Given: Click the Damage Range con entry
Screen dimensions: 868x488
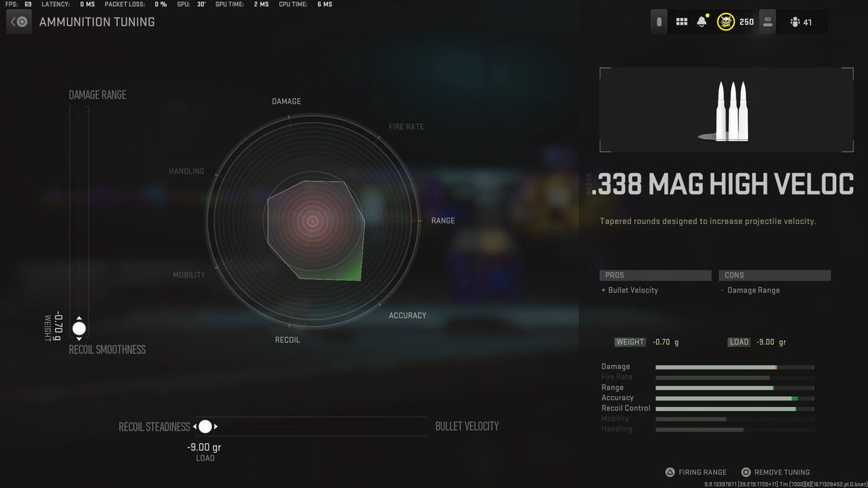Looking at the screenshot, I should pos(749,290).
